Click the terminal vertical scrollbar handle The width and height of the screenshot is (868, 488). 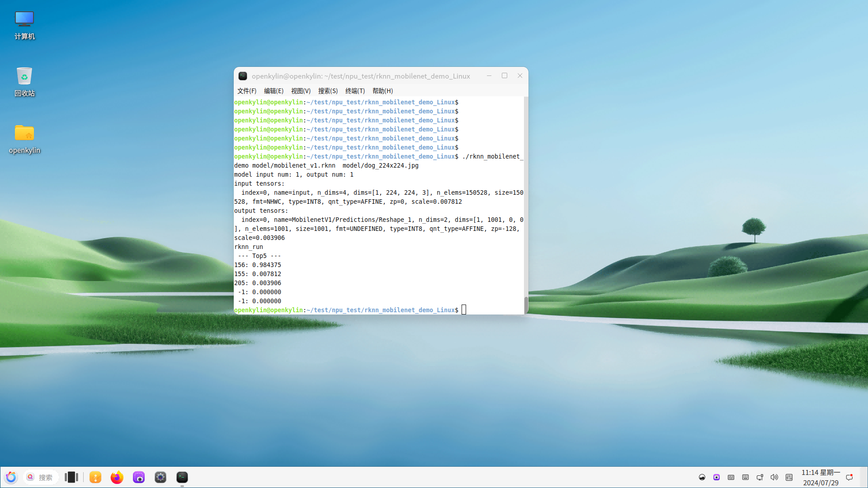[x=526, y=305]
